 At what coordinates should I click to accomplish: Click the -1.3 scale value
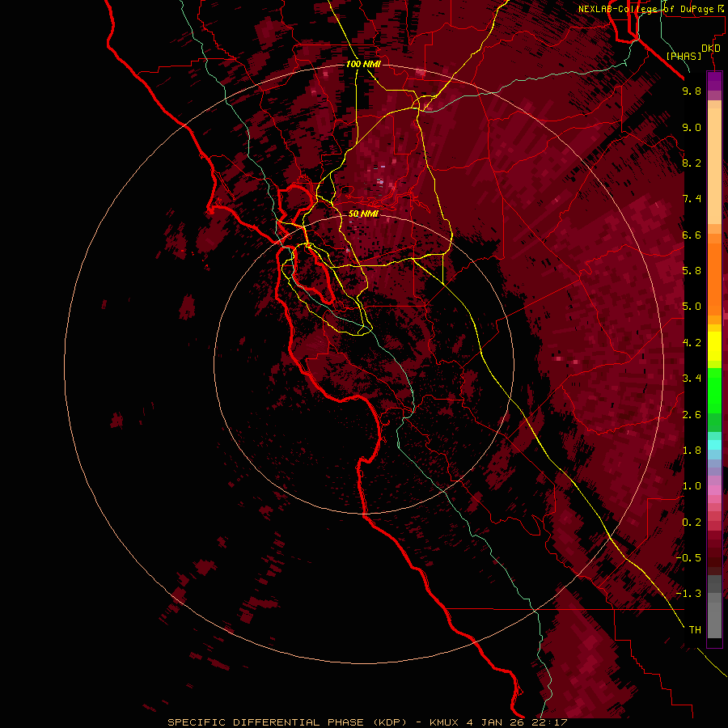(688, 594)
